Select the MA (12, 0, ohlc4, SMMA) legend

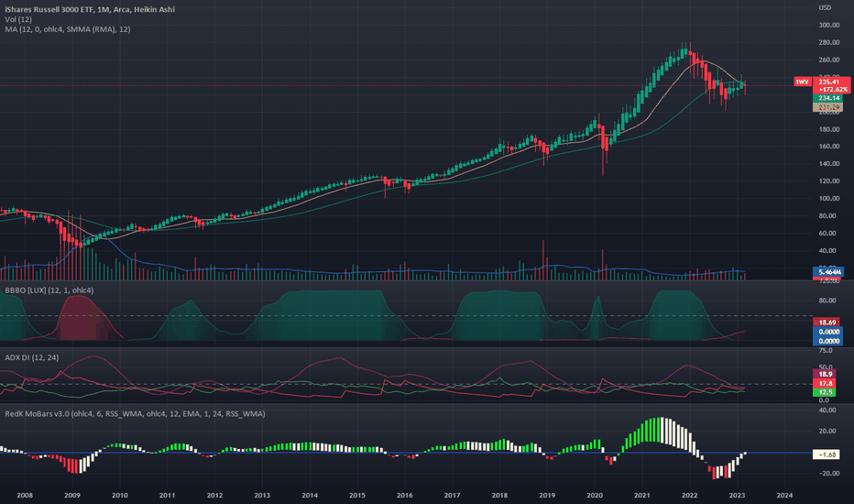pos(68,29)
